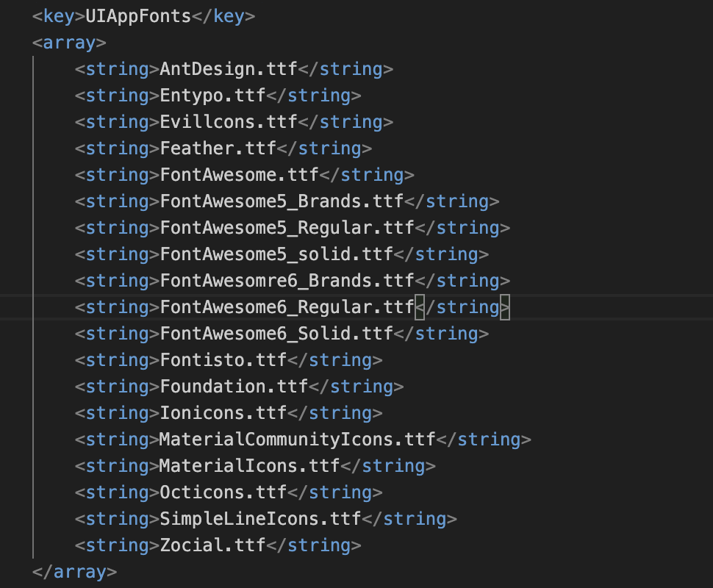Screen dimensions: 713x588
Task: Select the Entypo.ttf string line
Action: 218,96
